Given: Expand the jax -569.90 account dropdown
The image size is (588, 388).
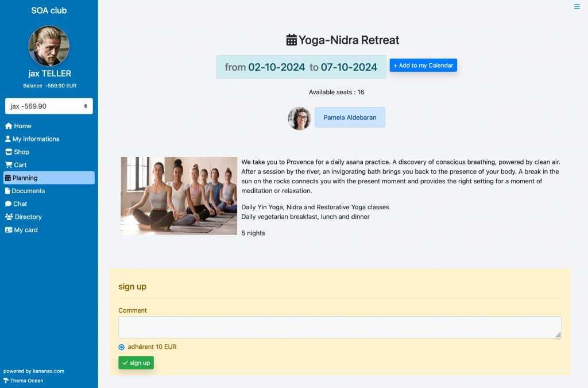Looking at the screenshot, I should 49,106.
